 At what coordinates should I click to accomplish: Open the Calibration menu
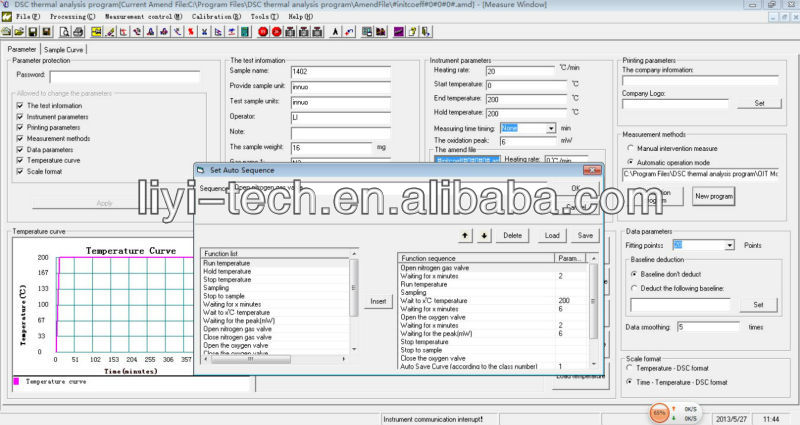(216, 16)
